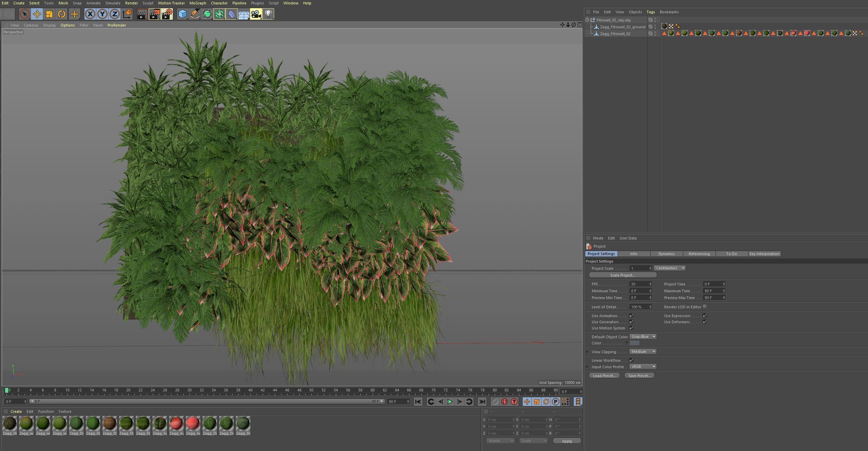Collapse the Fitowall_02_obj.obj tree node
This screenshot has width=868, height=451.
[587, 20]
